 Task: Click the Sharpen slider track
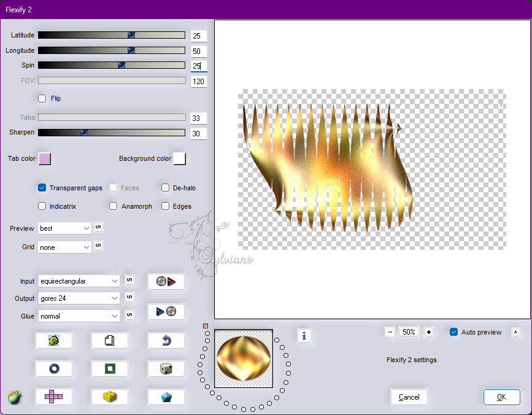coord(112,133)
